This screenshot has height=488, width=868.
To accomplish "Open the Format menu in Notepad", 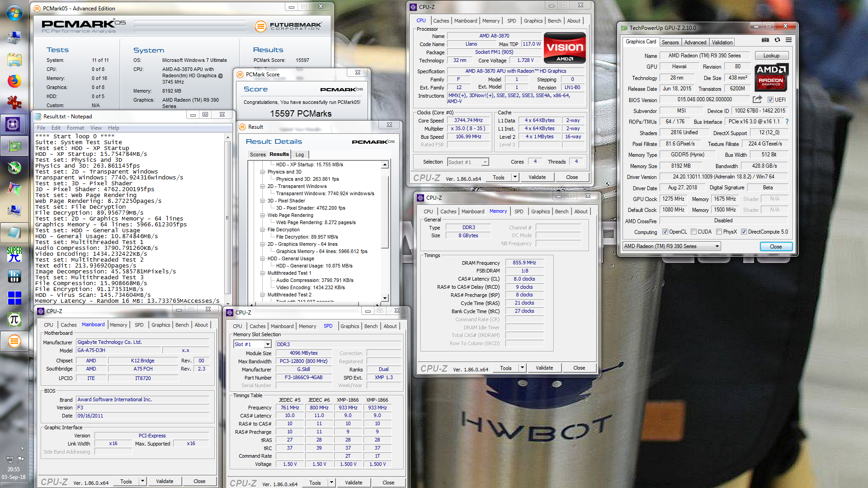I will (x=75, y=128).
